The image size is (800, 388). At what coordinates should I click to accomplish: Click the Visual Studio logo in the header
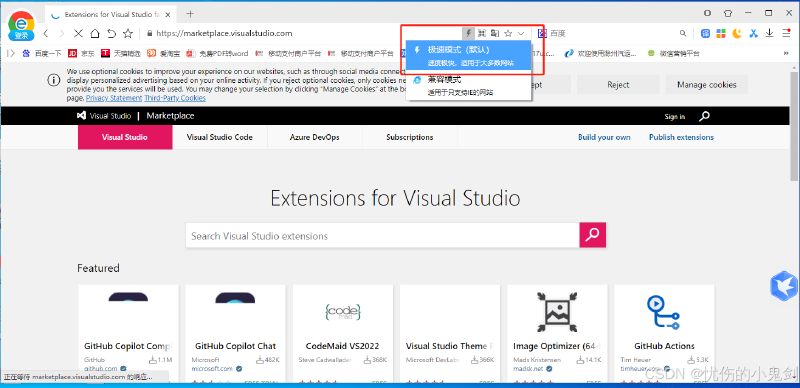point(104,116)
